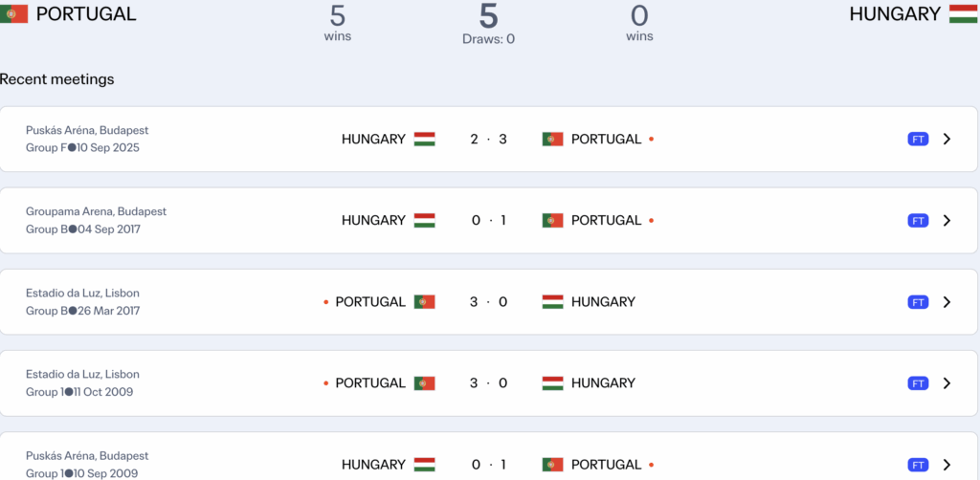This screenshot has width=980, height=480.
Task: Click the Hungary flag in the header
Action: 963,14
